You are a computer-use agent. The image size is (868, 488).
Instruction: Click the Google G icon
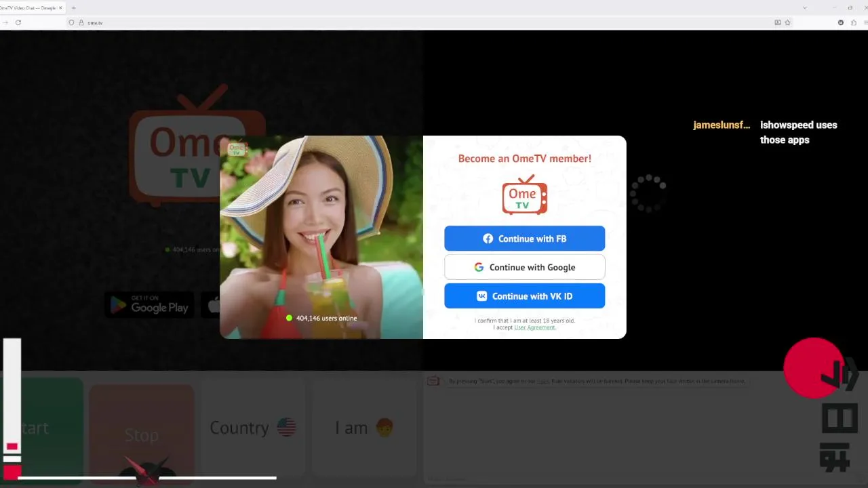[x=479, y=267]
